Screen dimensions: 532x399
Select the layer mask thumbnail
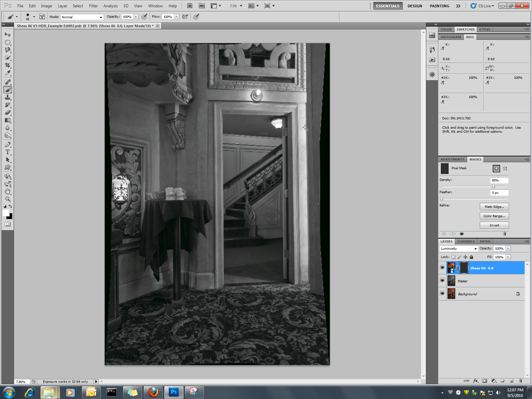464,268
